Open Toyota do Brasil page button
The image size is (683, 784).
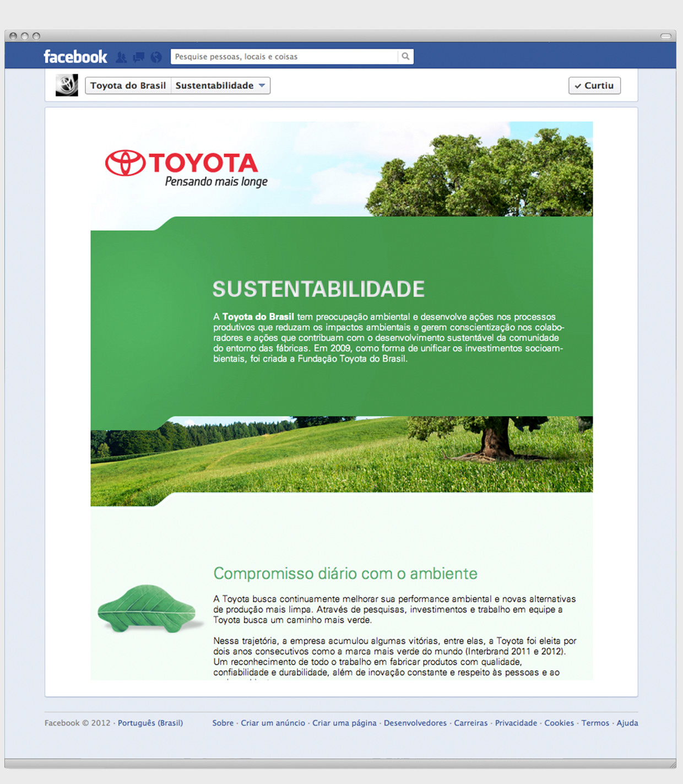(128, 85)
